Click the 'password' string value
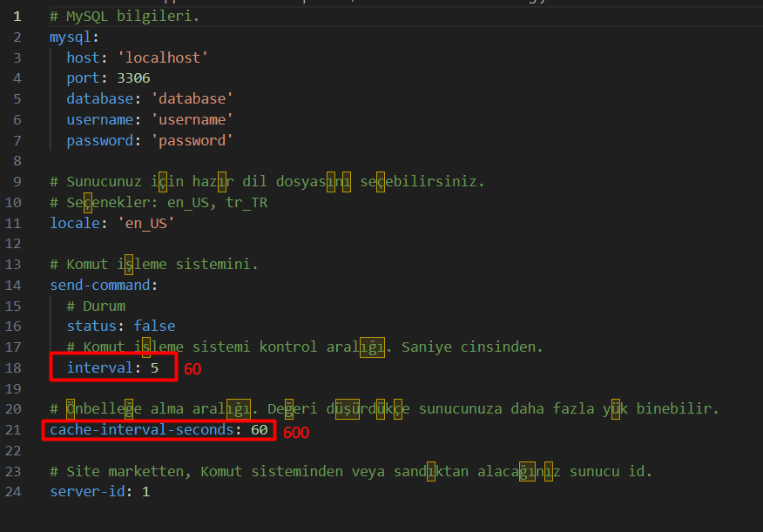This screenshot has height=532, width=763. 192,141
